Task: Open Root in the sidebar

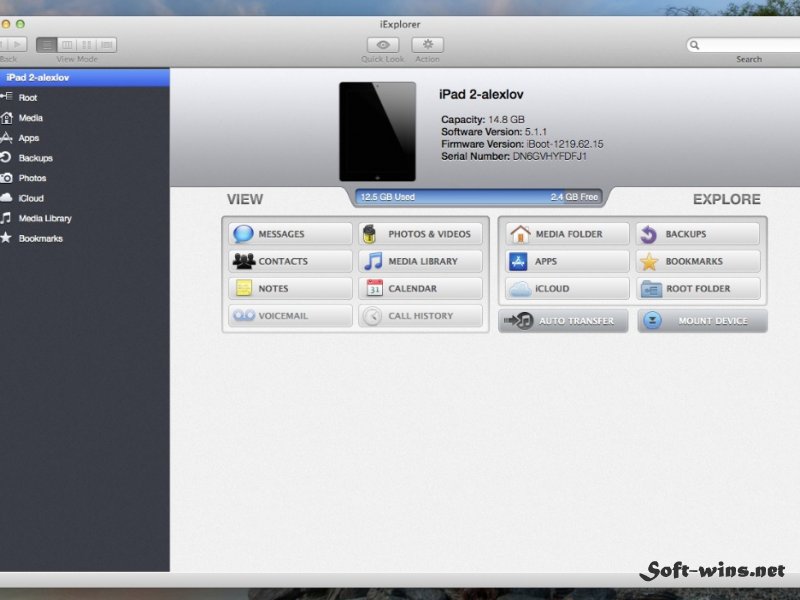Action: click(85, 97)
